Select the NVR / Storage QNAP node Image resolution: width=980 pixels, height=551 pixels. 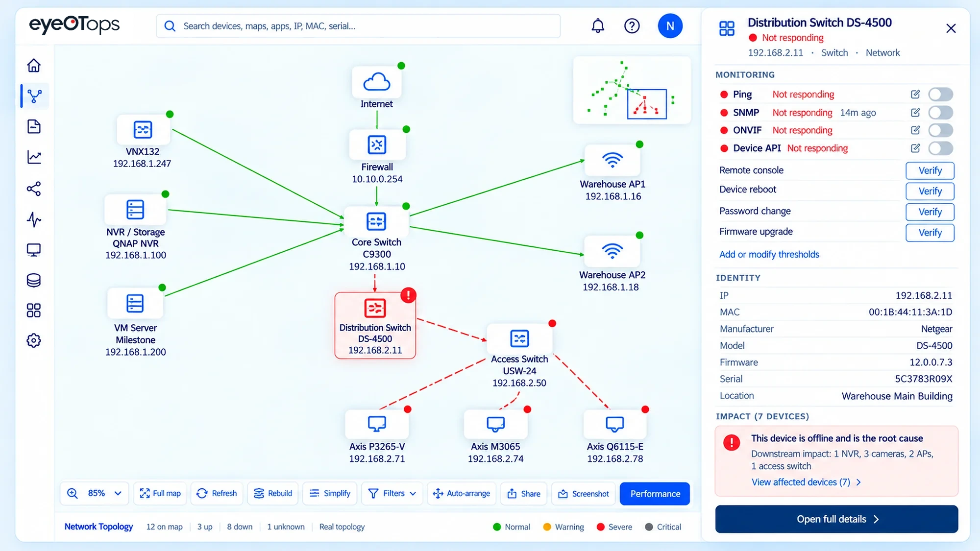coord(135,210)
